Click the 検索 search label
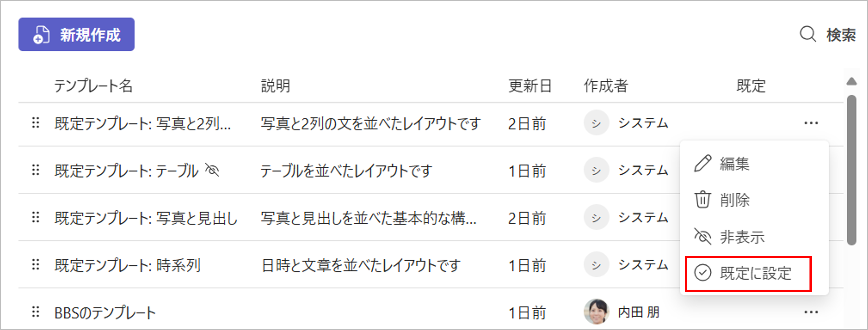Image resolution: width=868 pixels, height=330 pixels. pyautogui.click(x=841, y=35)
